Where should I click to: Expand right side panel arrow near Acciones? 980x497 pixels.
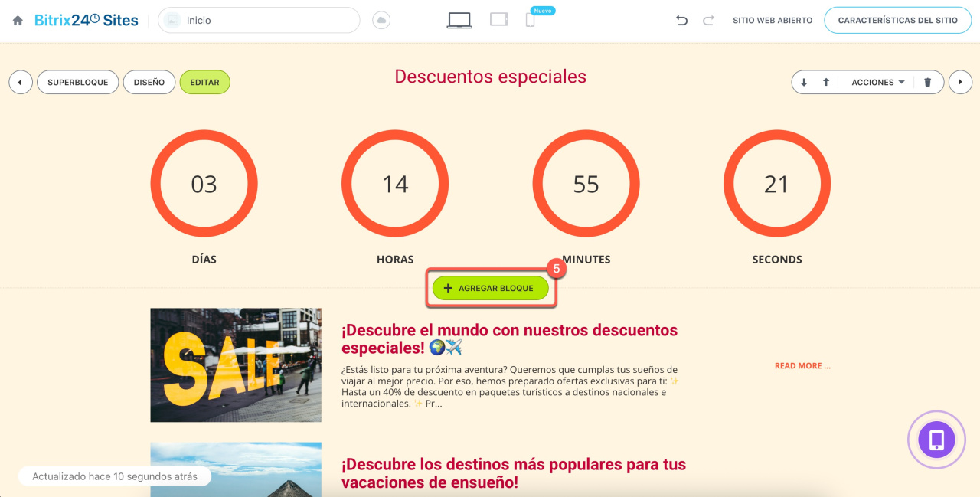960,82
